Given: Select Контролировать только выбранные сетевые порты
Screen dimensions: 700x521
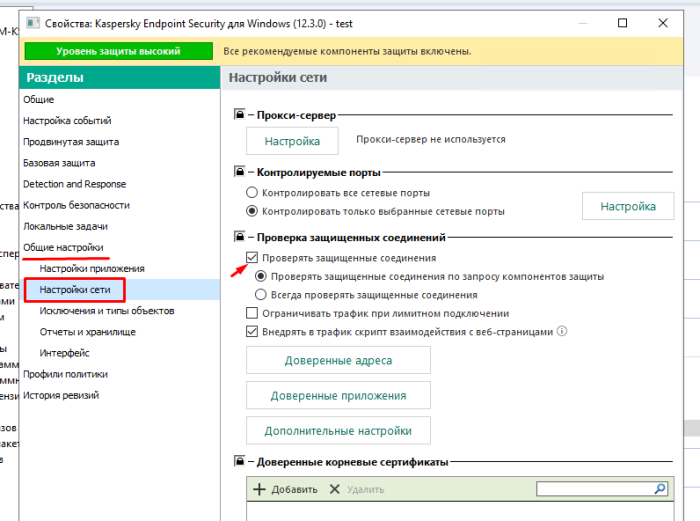Looking at the screenshot, I should (252, 211).
